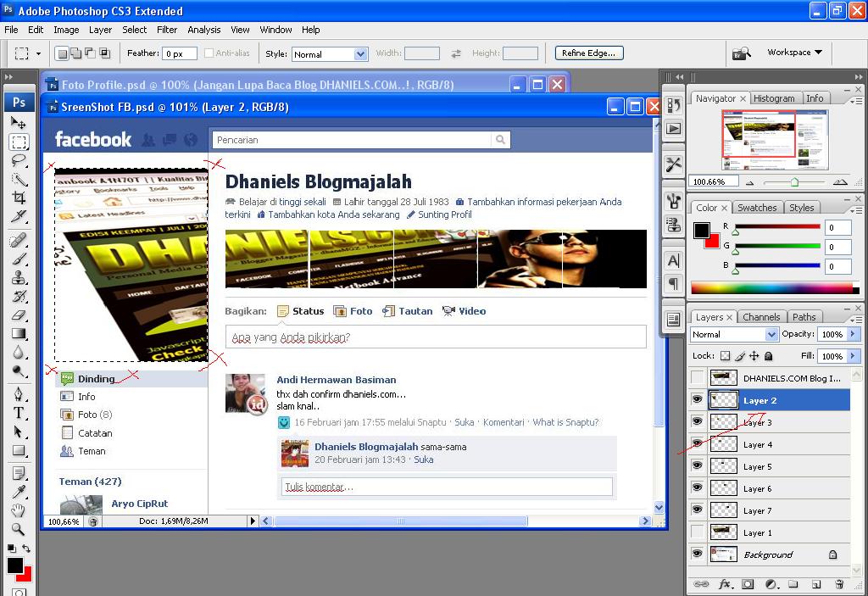Open Adobe Bridge from options bar
868x596 pixels.
[x=742, y=53]
